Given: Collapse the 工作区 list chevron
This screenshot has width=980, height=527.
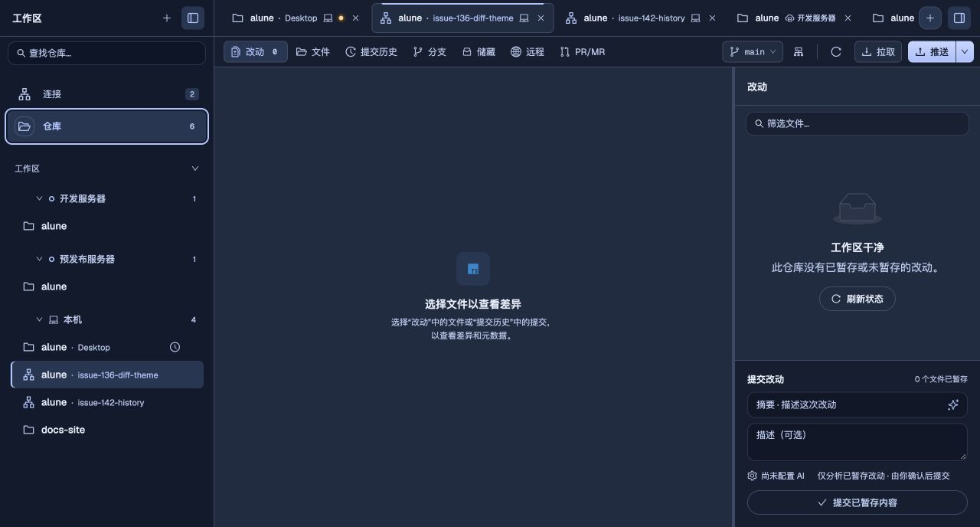Looking at the screenshot, I should (x=194, y=169).
